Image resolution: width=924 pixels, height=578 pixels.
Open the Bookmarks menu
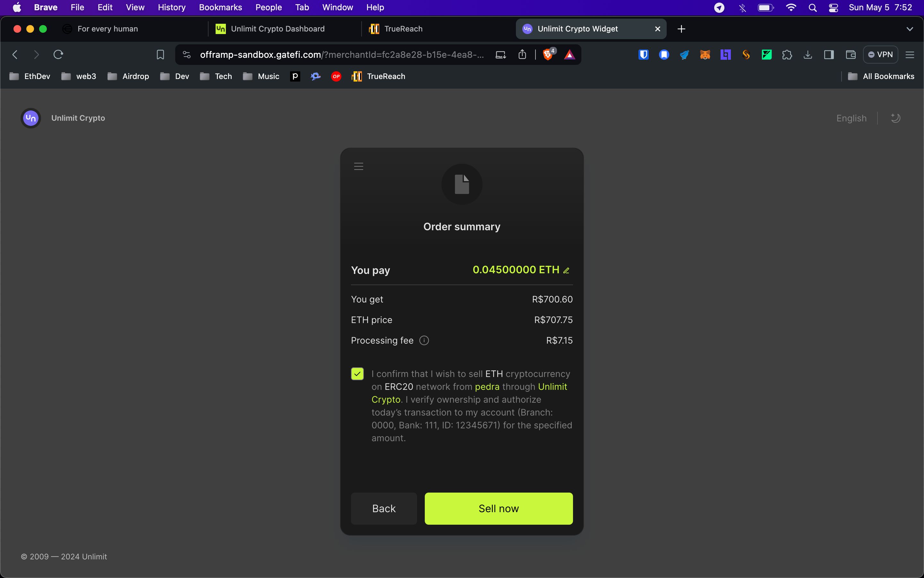[x=220, y=7]
